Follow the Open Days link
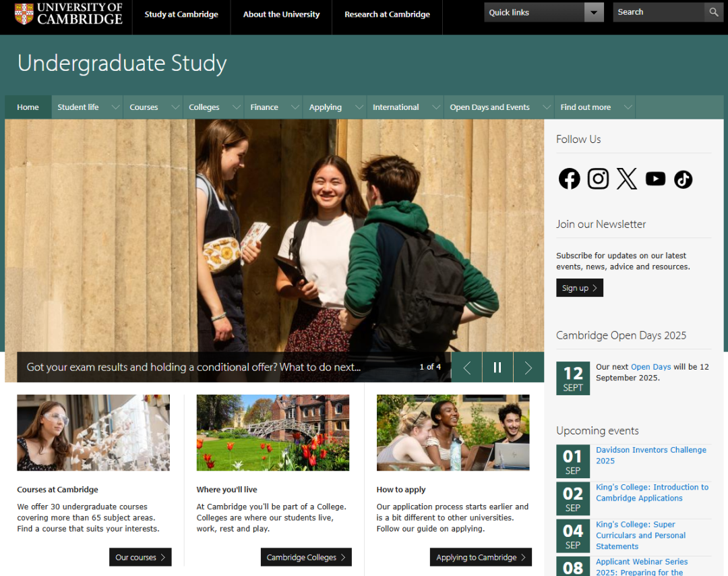Screen dimensions: 728x576 [650, 367]
